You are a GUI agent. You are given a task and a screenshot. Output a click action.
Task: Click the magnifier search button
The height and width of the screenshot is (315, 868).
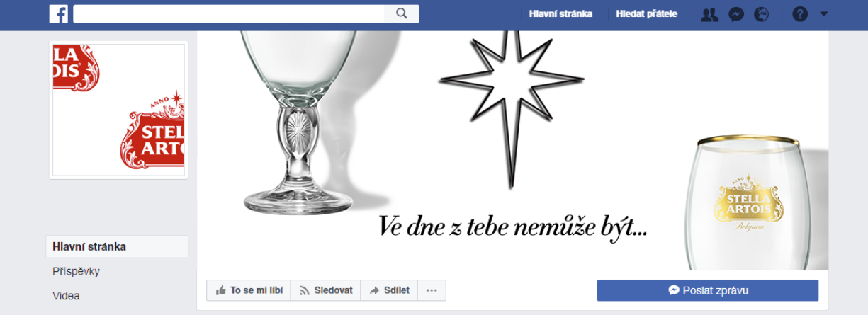402,13
